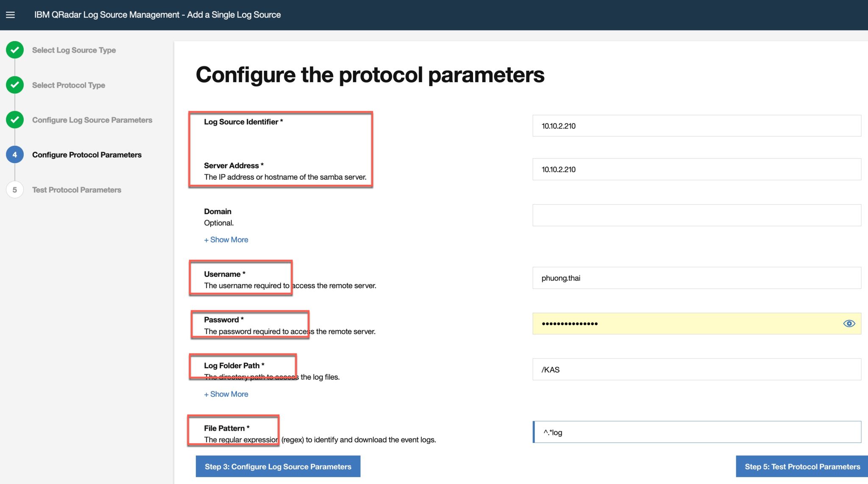Select Configure Protocol Parameters in the sidebar

point(87,155)
